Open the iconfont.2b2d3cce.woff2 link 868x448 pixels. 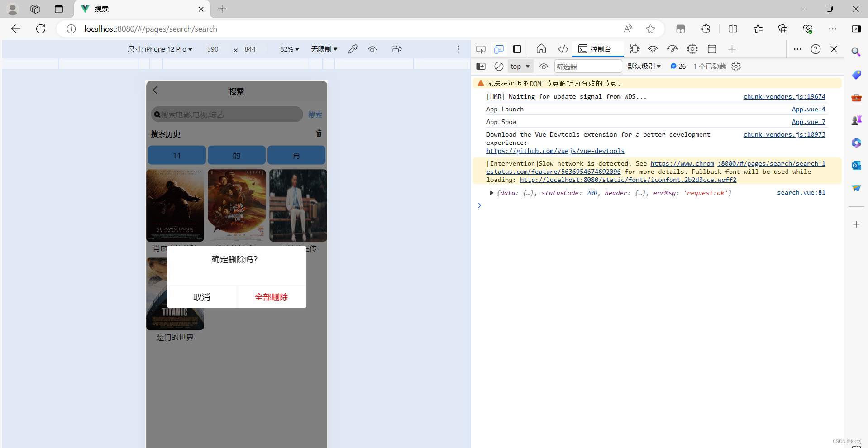(x=628, y=180)
